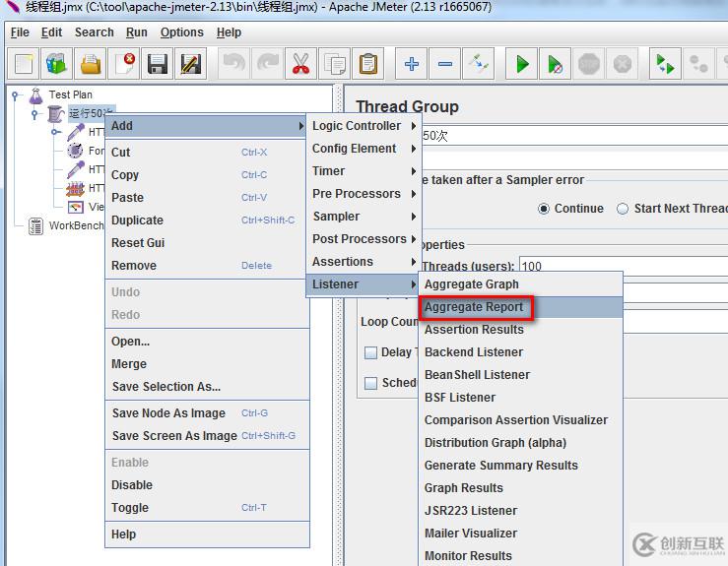This screenshot has height=566, width=728.
Task: Expand the Assertions submenu
Action: (x=364, y=262)
